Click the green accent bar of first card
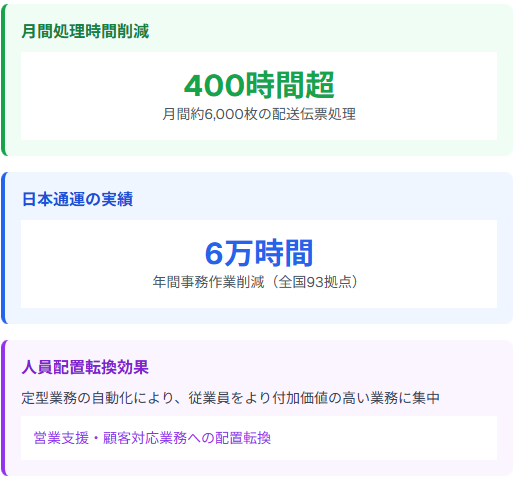This screenshot has height=478, width=514. (x=3, y=80)
